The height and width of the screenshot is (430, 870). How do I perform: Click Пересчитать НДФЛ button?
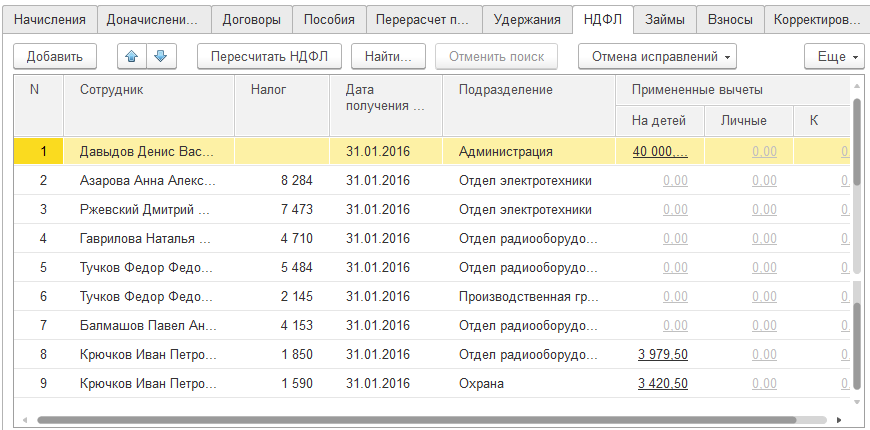pyautogui.click(x=269, y=56)
